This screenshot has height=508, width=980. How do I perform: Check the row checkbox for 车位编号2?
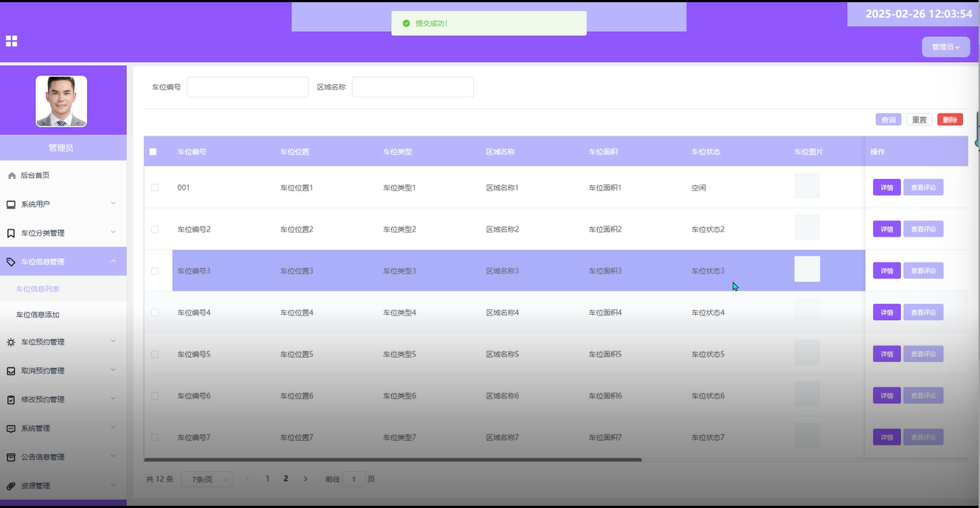(155, 229)
